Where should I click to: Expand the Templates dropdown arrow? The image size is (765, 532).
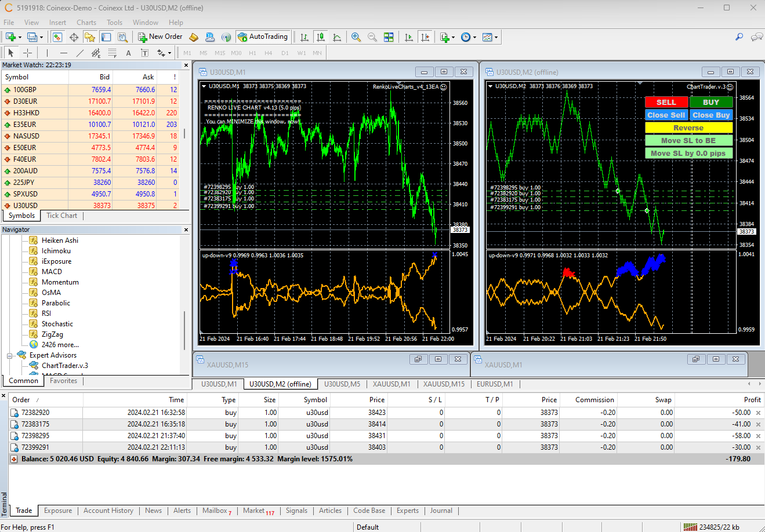(x=496, y=37)
